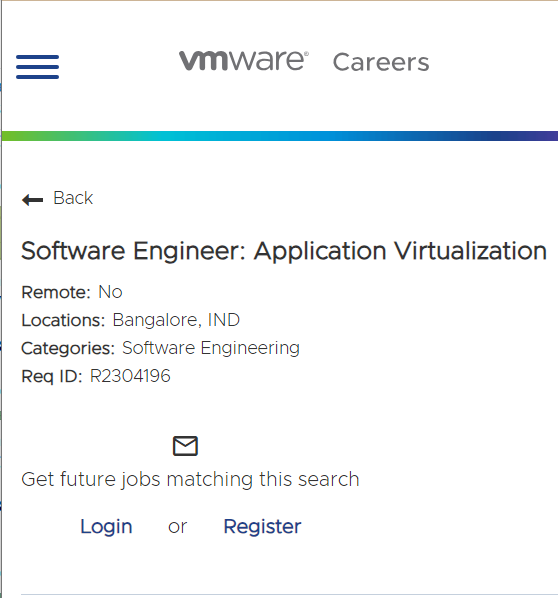
Task: Click the Remote: label
Action: pyautogui.click(x=56, y=293)
